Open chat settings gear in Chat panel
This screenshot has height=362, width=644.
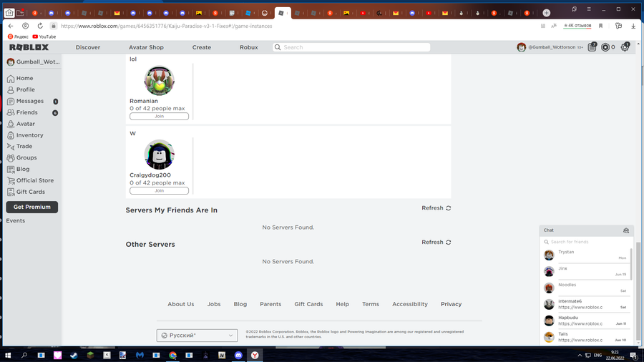tap(626, 230)
